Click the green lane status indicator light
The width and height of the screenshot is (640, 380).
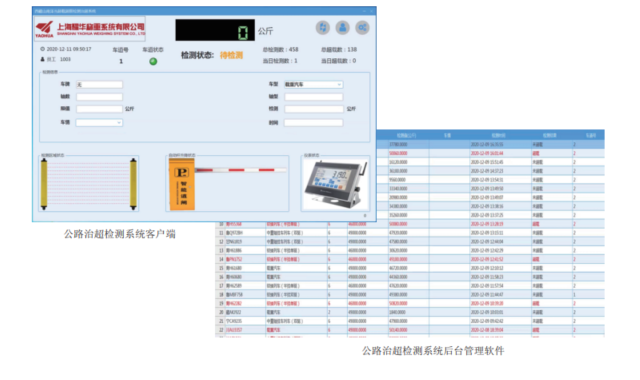click(153, 62)
